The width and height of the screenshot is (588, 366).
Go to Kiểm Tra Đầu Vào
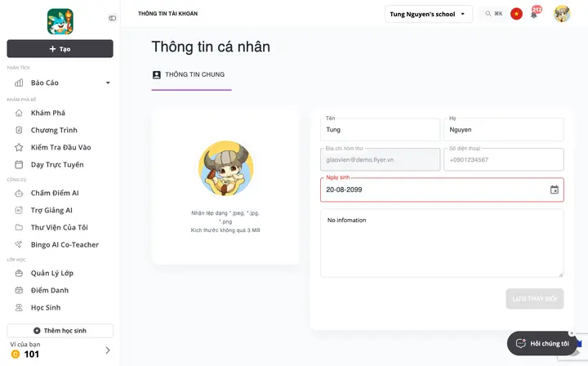60,147
